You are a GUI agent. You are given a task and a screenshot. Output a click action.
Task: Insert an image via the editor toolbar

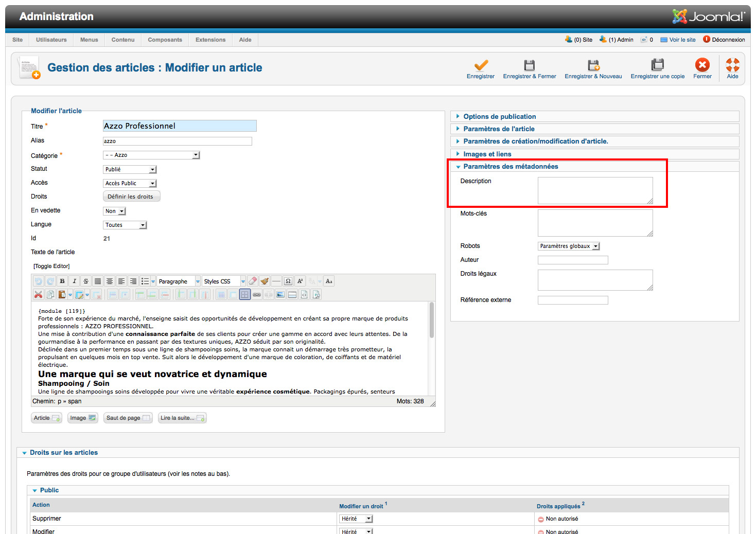click(x=280, y=295)
